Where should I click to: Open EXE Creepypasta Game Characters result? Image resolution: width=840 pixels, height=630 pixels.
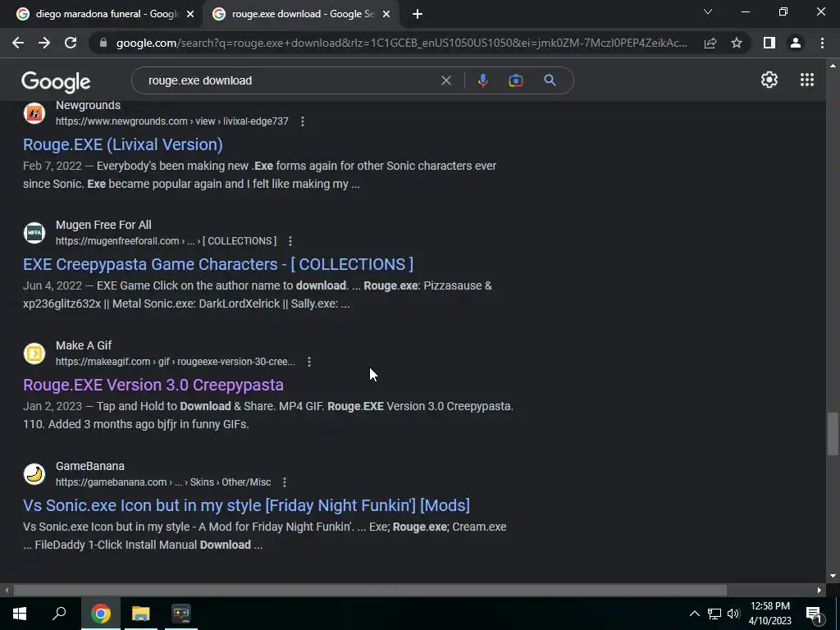coord(218,264)
